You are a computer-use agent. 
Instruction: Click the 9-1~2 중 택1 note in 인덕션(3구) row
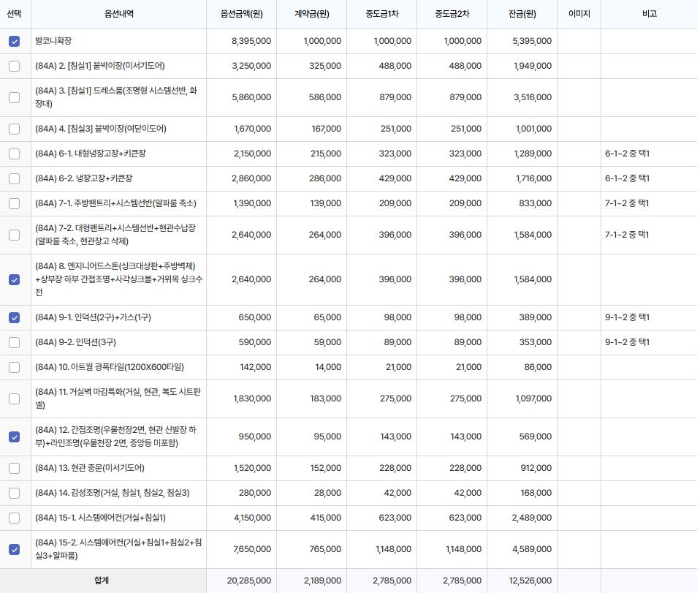click(627, 342)
